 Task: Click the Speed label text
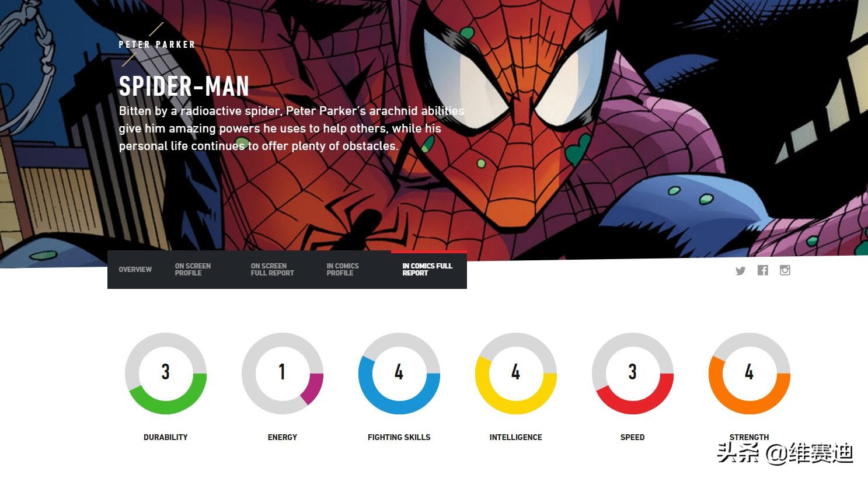pos(633,437)
